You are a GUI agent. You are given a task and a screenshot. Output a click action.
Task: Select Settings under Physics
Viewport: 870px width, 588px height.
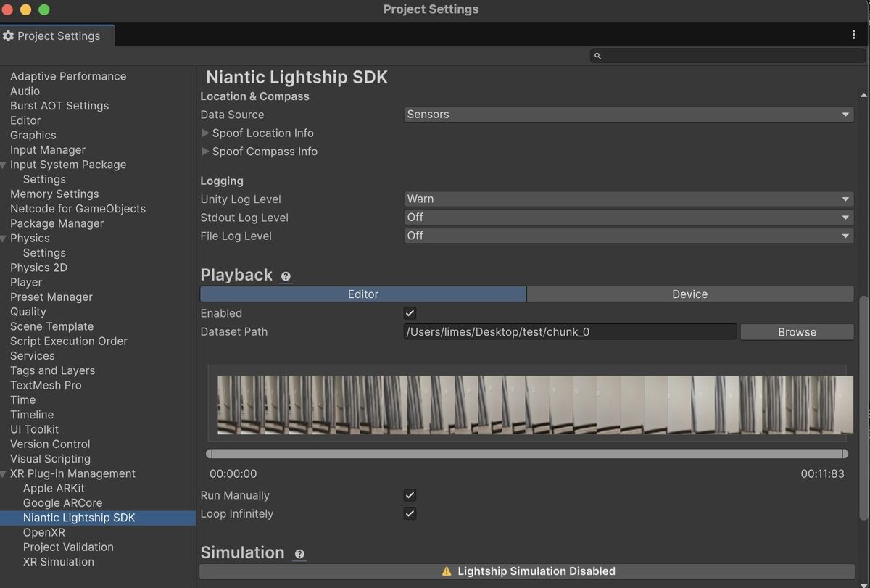pos(44,253)
